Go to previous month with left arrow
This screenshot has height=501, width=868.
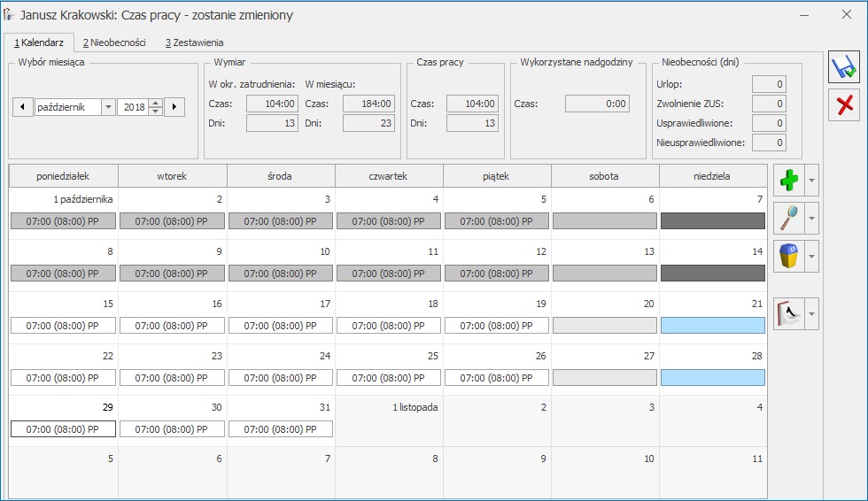point(22,107)
